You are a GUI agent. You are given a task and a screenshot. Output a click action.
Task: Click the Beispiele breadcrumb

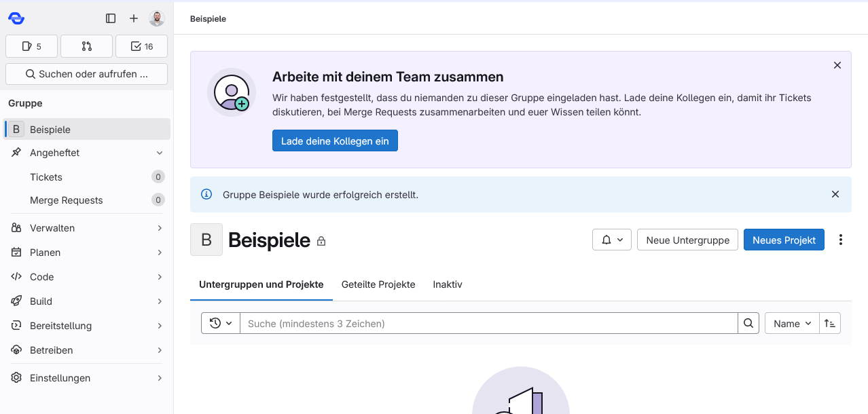coord(208,19)
